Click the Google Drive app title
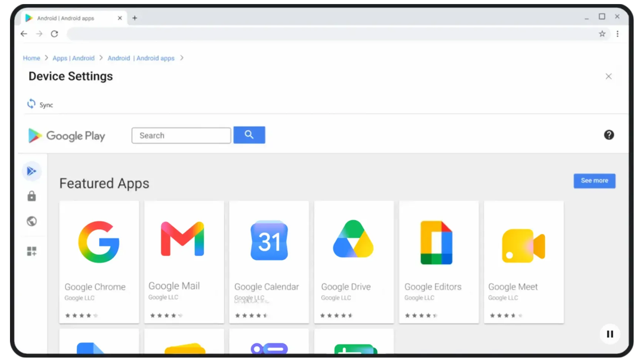The width and height of the screenshot is (644, 362). (x=346, y=287)
